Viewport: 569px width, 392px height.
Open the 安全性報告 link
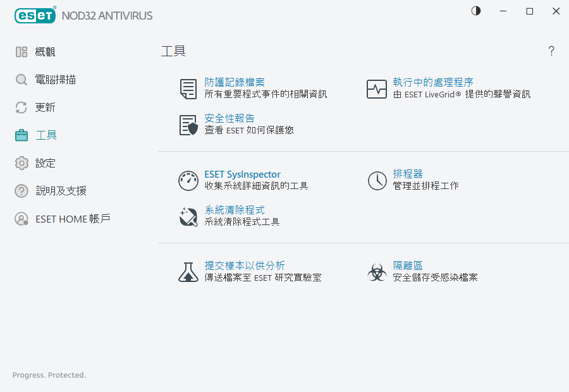pyautogui.click(x=229, y=118)
